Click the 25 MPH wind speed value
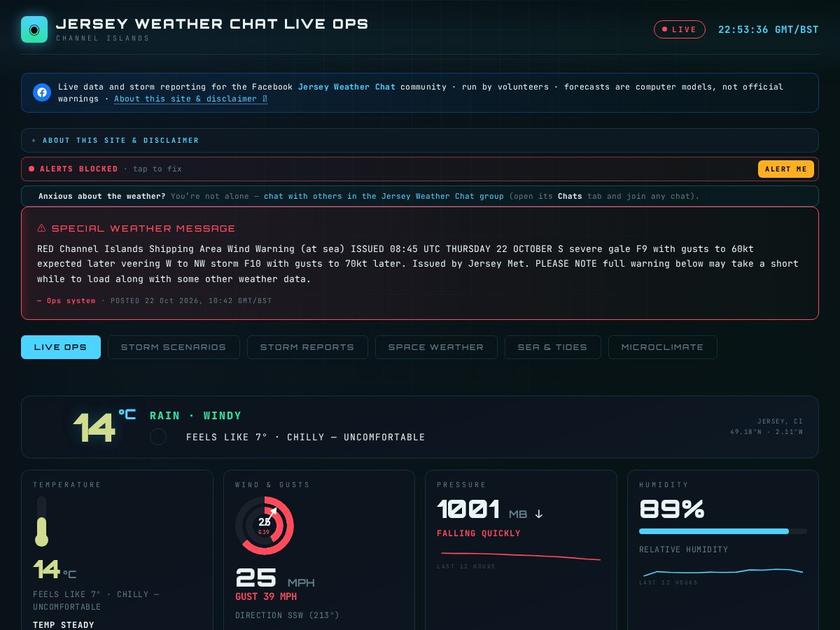The image size is (840, 630). 275,579
